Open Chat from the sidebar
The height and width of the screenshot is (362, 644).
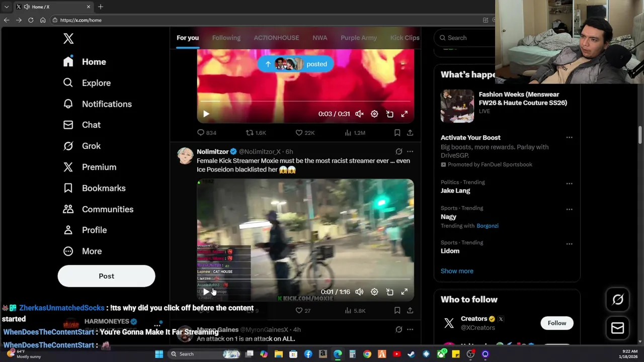[x=82, y=125]
